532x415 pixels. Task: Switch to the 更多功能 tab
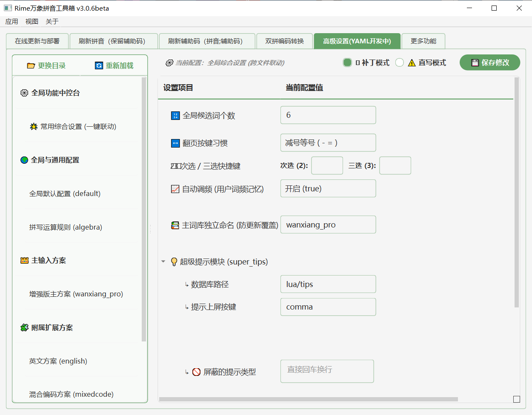coord(423,41)
